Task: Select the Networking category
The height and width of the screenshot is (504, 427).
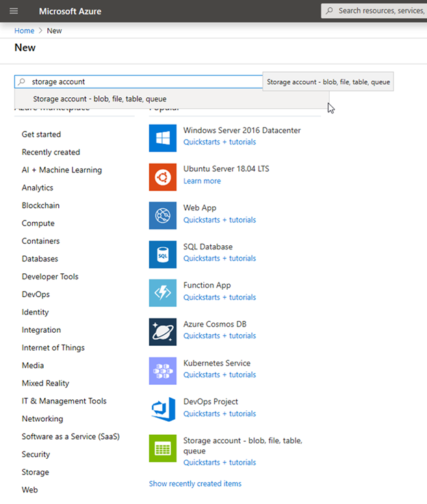Action: [x=42, y=419]
